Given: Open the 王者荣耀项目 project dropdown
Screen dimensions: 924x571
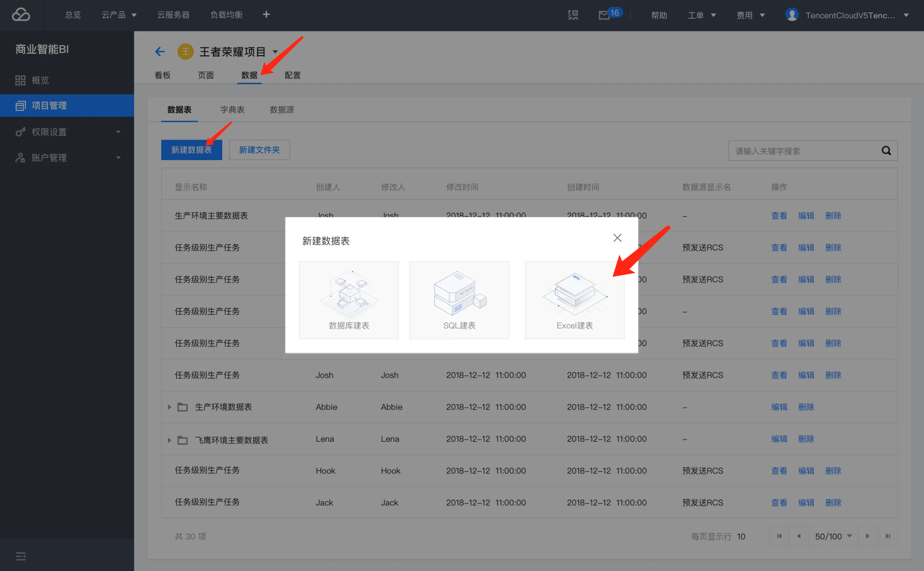Looking at the screenshot, I should [275, 52].
